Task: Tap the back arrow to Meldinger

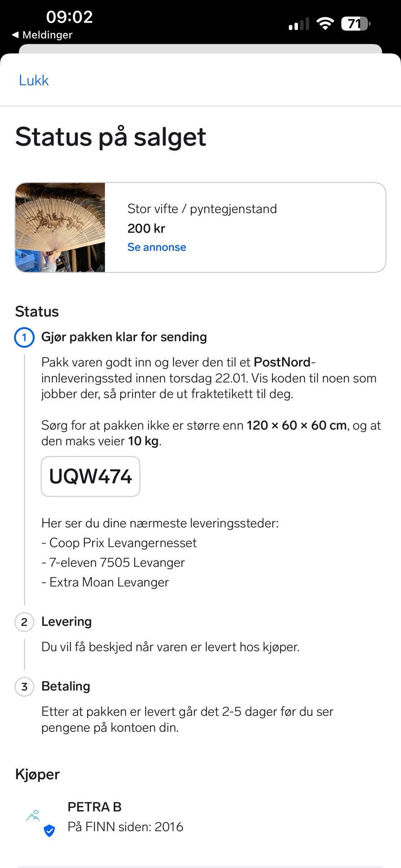Action: tap(15, 35)
